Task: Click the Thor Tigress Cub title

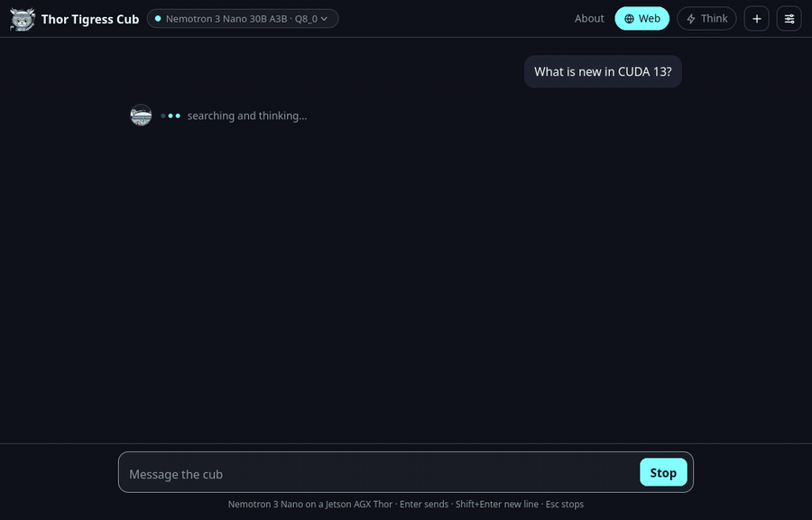Action: (x=90, y=19)
